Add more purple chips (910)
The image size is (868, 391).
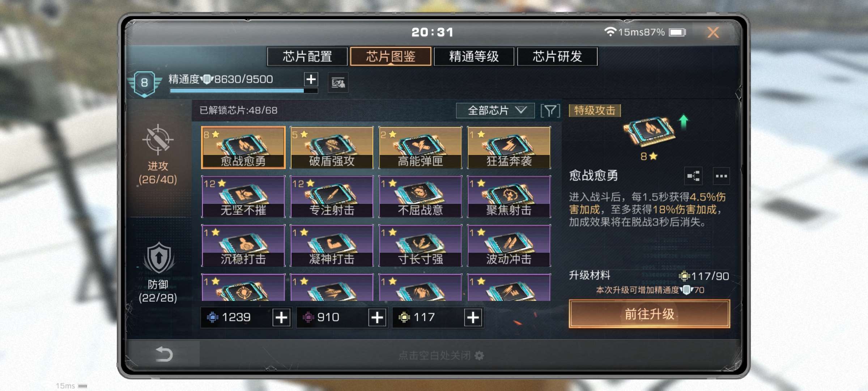[x=377, y=318]
